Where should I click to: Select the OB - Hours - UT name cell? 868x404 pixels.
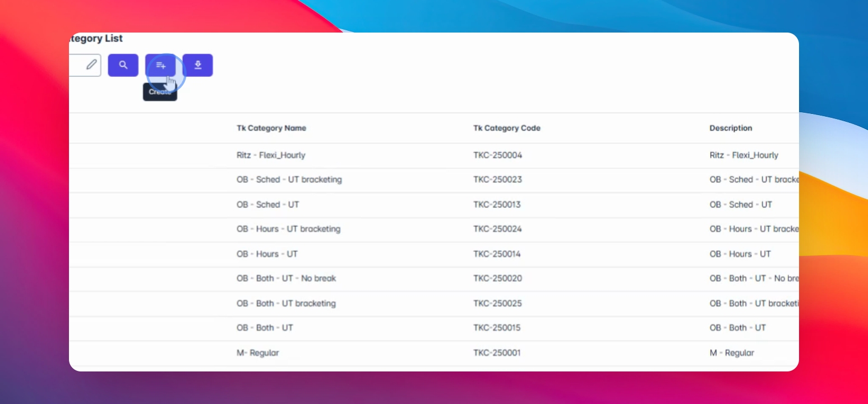click(267, 254)
